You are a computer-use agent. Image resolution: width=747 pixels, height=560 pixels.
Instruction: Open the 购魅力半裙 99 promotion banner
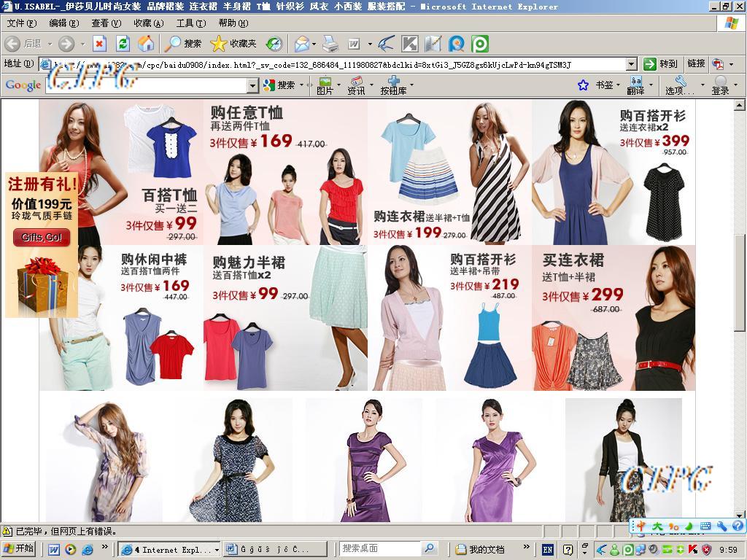(285, 318)
